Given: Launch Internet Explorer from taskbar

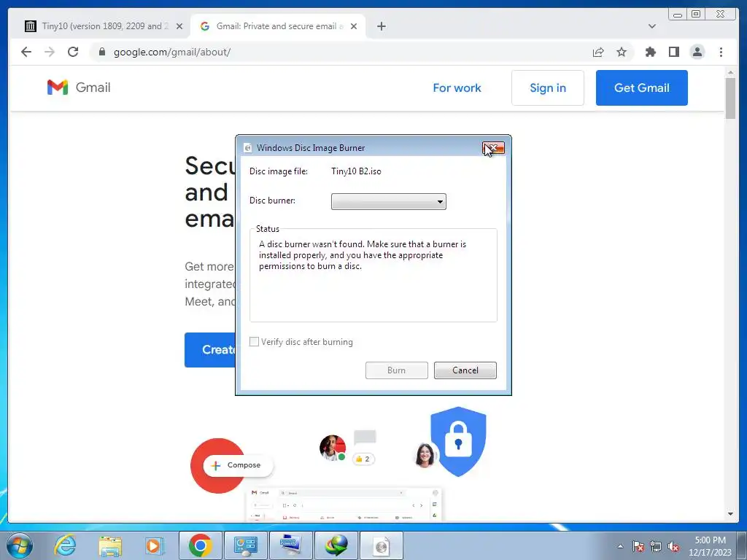Looking at the screenshot, I should point(65,545).
